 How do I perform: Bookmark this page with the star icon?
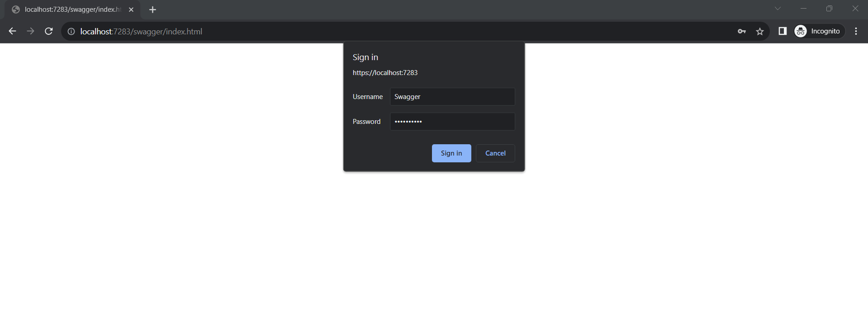[760, 31]
